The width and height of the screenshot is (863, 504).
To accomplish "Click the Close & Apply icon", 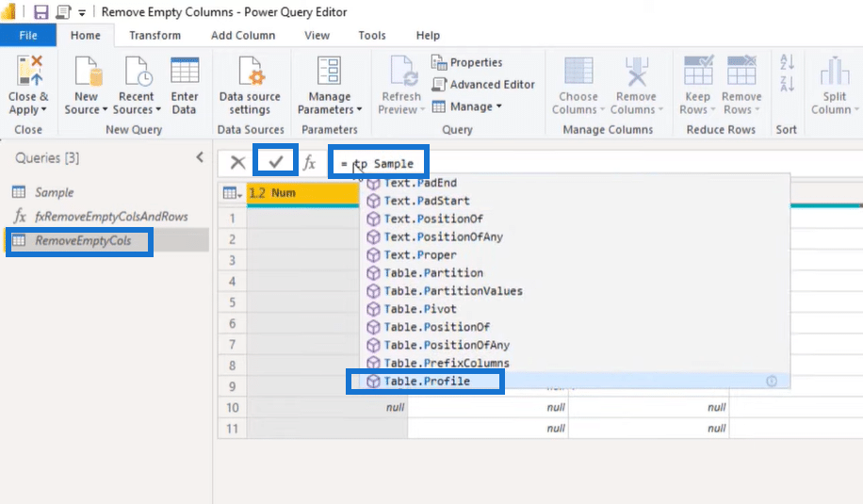I will click(28, 71).
